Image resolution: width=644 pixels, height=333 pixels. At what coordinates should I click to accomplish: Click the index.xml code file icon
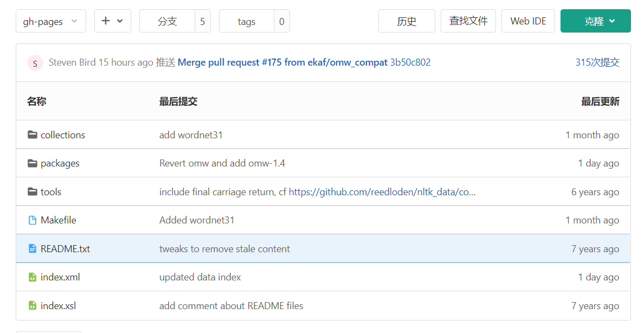coord(32,277)
